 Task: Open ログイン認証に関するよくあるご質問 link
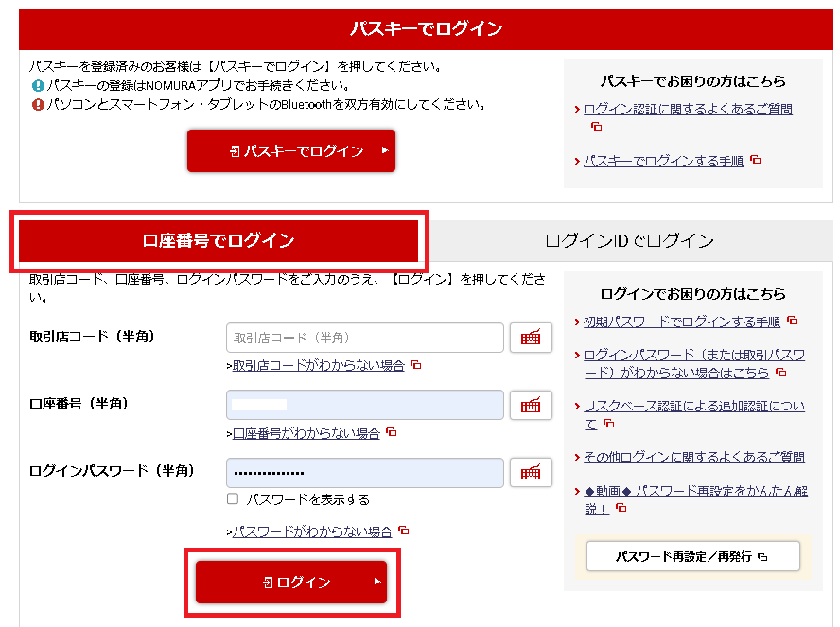[x=688, y=109]
